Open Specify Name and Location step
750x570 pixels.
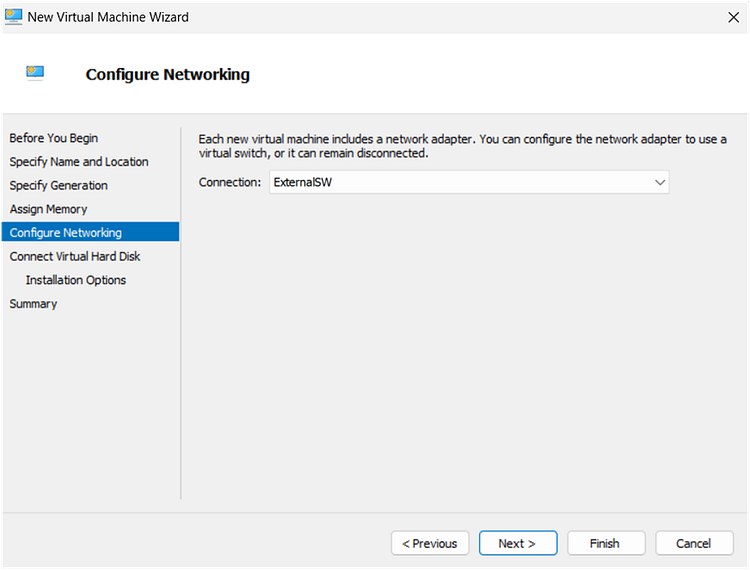click(x=79, y=162)
